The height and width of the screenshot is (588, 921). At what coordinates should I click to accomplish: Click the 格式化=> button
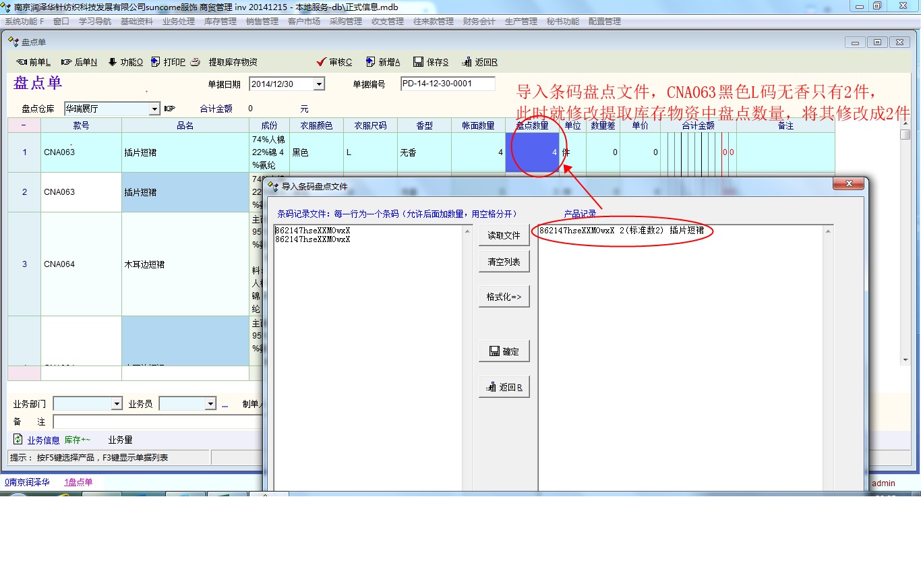504,297
